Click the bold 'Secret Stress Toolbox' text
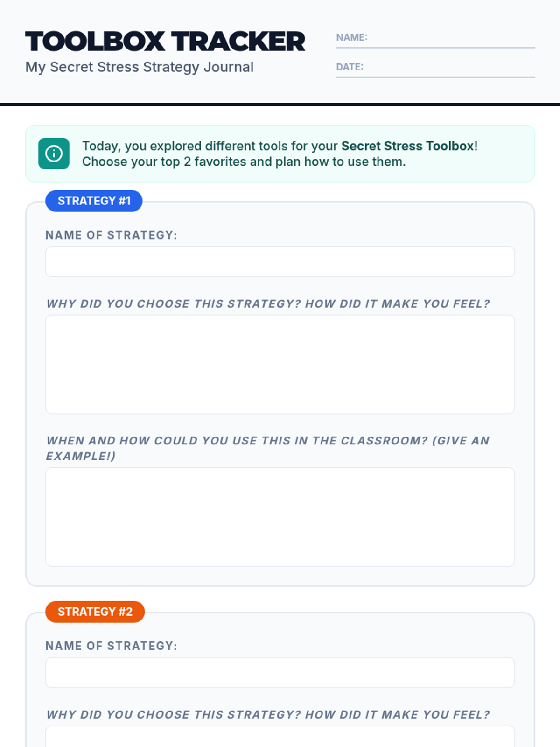The width and height of the screenshot is (560, 747). point(407,146)
